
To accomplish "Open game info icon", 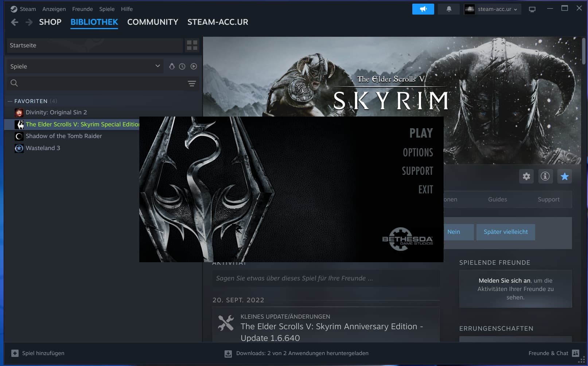I will click(545, 176).
